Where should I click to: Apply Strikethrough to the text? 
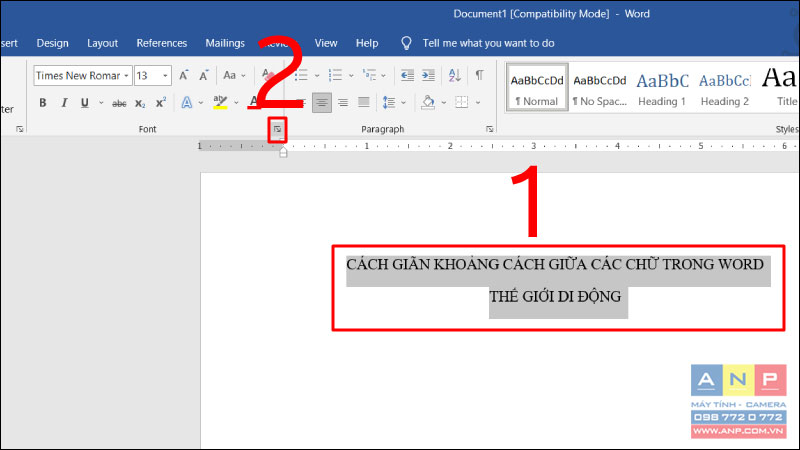point(119,103)
